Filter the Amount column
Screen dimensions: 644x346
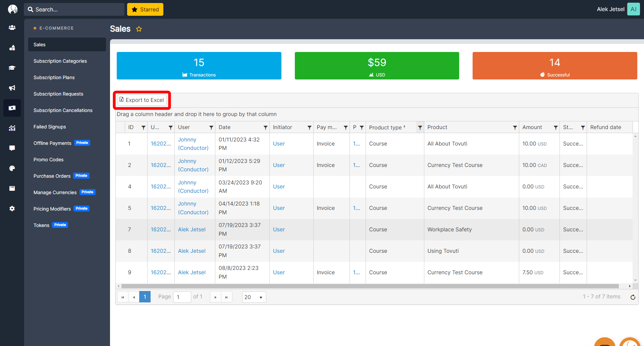(x=555, y=127)
